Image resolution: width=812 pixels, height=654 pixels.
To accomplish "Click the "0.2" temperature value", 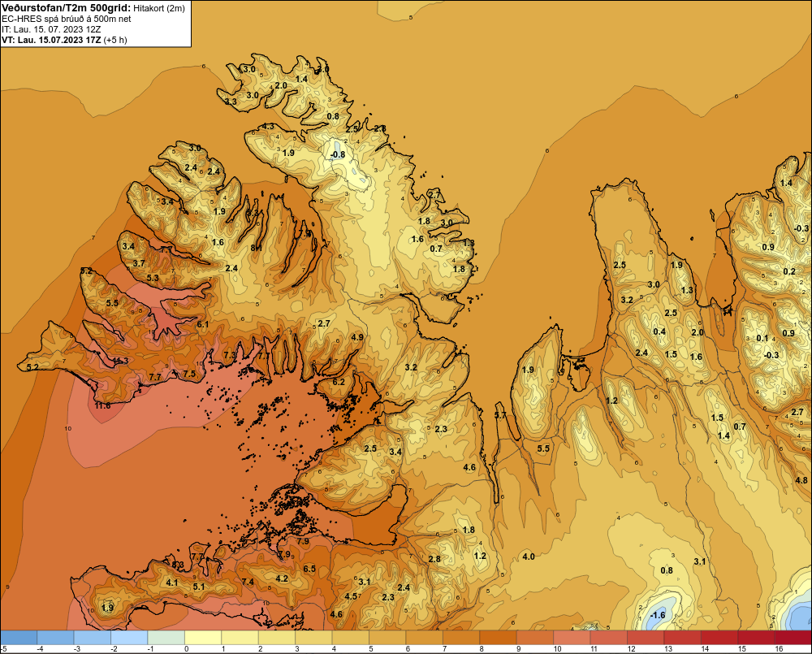I will [789, 271].
